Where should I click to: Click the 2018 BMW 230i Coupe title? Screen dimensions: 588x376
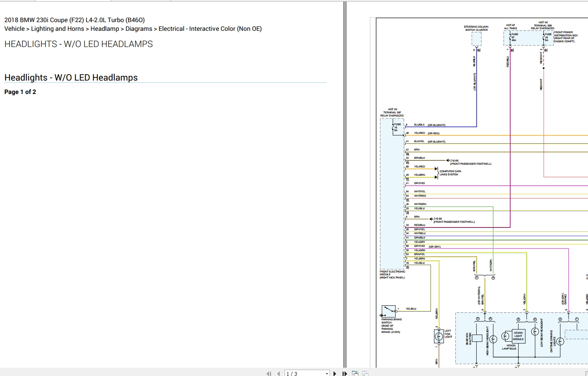point(75,20)
